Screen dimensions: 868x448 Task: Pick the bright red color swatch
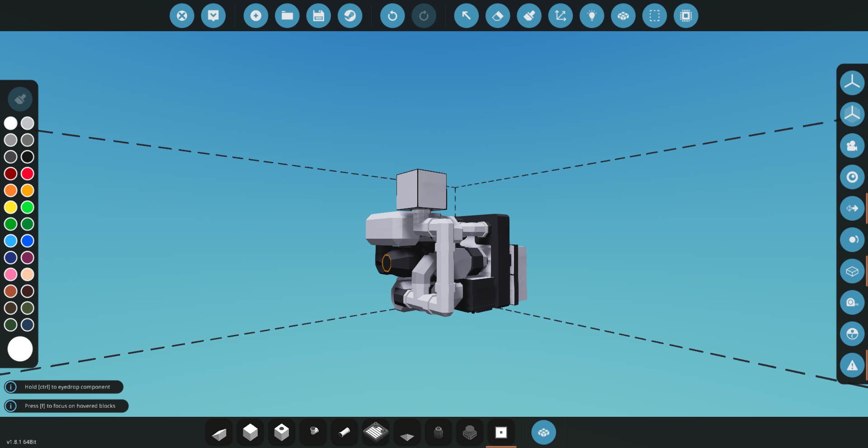click(28, 174)
